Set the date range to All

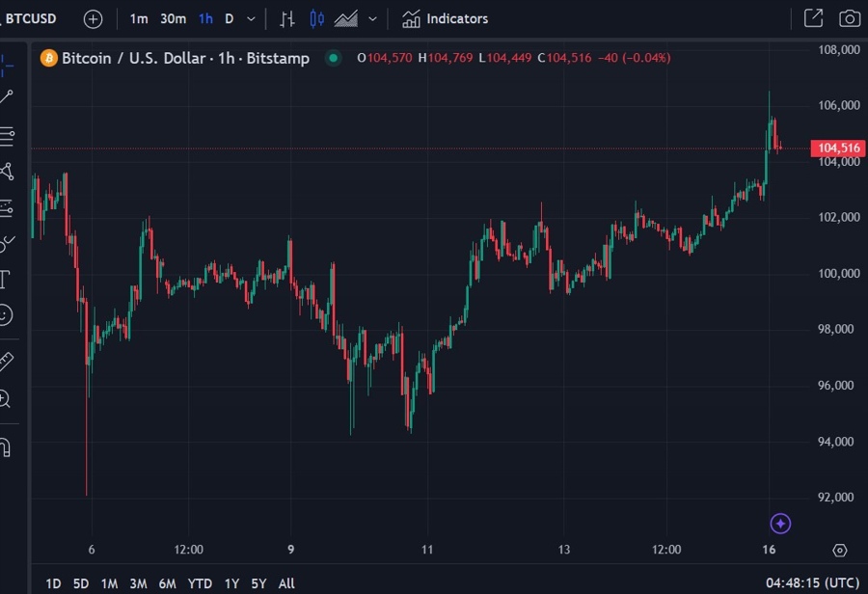(286, 583)
